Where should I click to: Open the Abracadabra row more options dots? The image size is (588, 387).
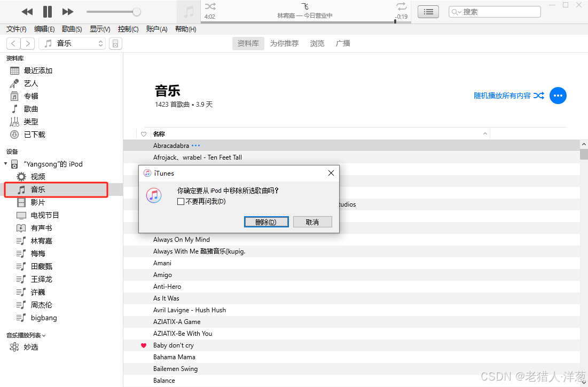(x=196, y=145)
